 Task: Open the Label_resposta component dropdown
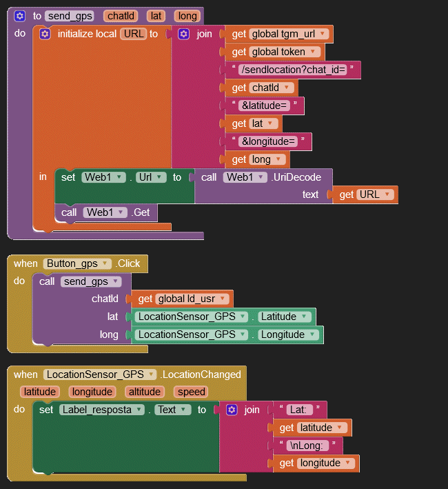[x=139, y=410]
